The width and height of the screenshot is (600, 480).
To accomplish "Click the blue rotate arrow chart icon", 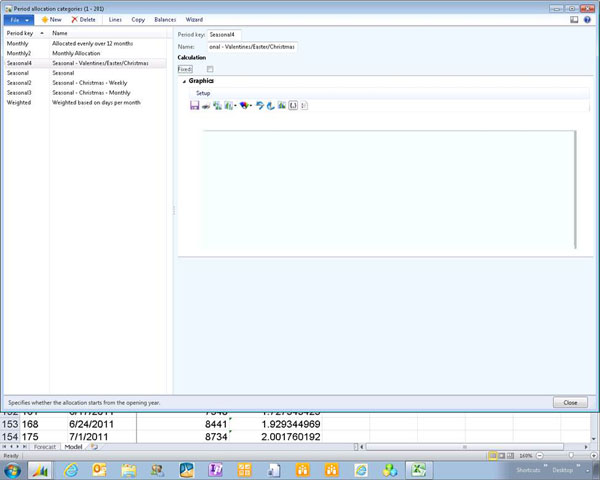I will (x=260, y=106).
